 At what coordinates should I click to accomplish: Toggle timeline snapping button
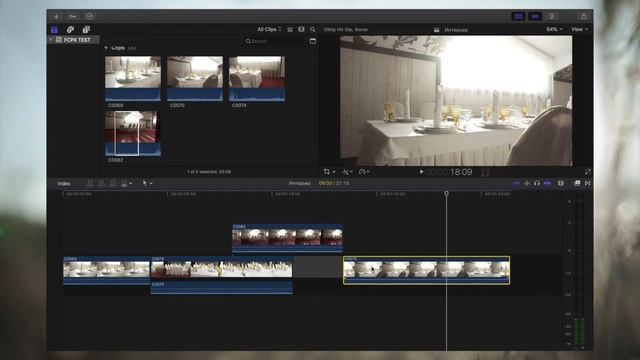coord(547,183)
